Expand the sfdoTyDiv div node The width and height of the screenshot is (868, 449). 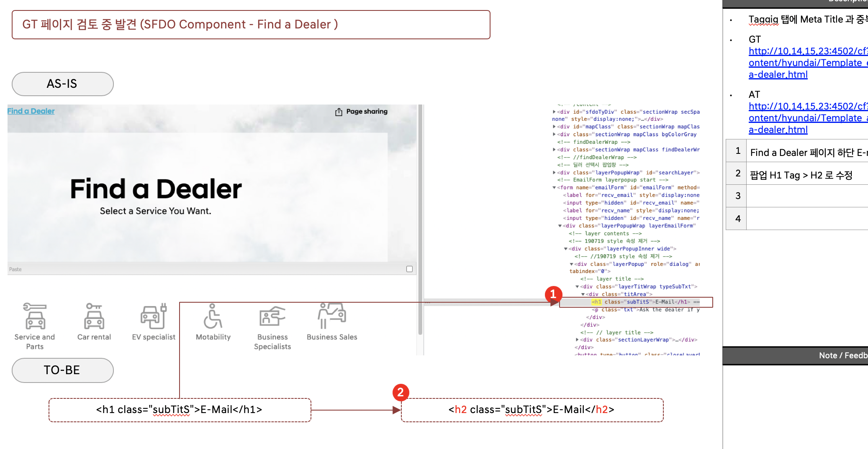(554, 112)
